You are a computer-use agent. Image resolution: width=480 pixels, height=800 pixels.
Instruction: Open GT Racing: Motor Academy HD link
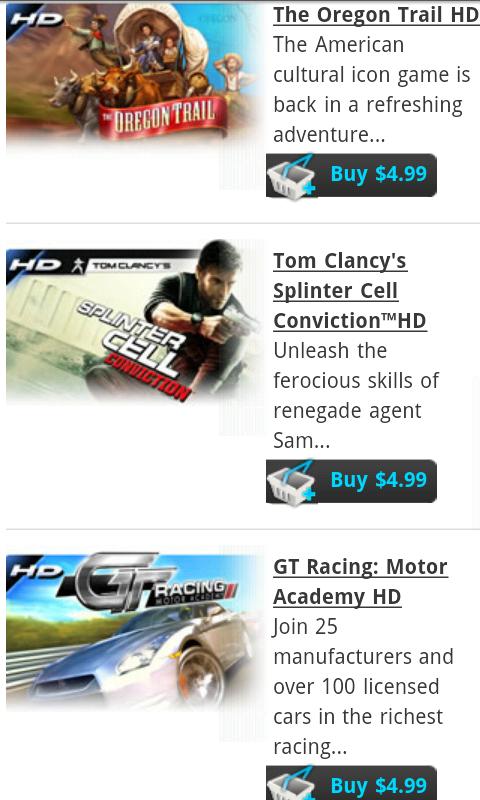[361, 582]
